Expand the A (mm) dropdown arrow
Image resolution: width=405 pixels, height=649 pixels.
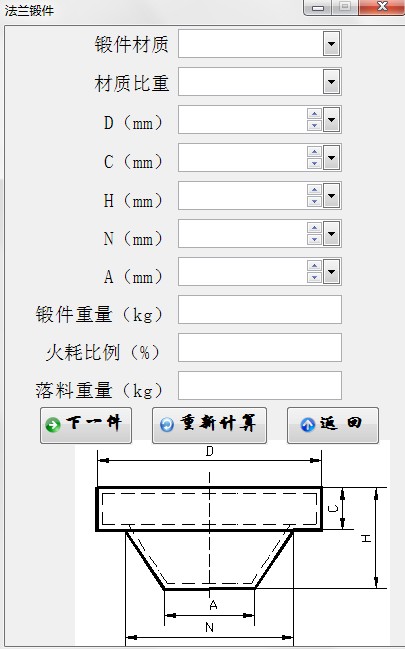coord(331,272)
